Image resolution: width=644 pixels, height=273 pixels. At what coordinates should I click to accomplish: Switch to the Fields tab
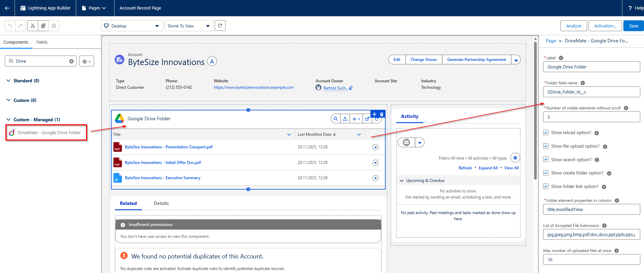point(42,42)
